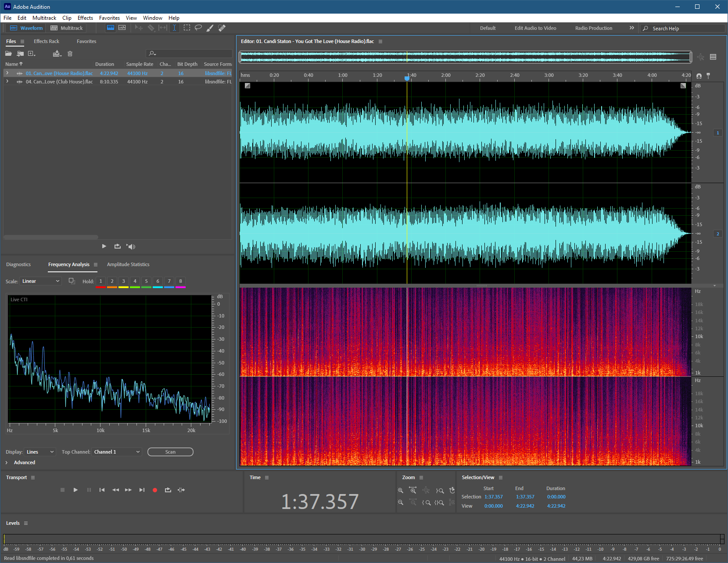Toggle Hold 2 frequency snapshot
Image resolution: width=728 pixels, height=563 pixels.
(112, 281)
